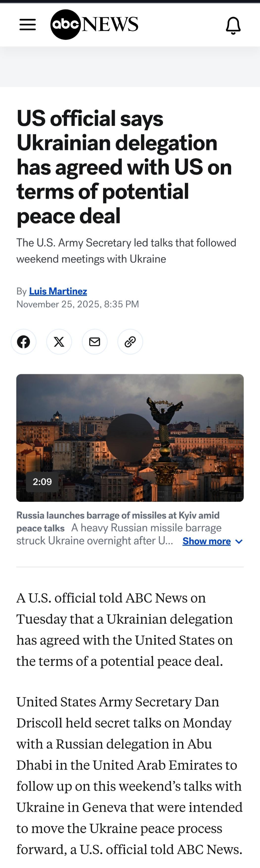The height and width of the screenshot is (868, 260).
Task: Click the NEWS wordmark in header
Action: pos(110,24)
